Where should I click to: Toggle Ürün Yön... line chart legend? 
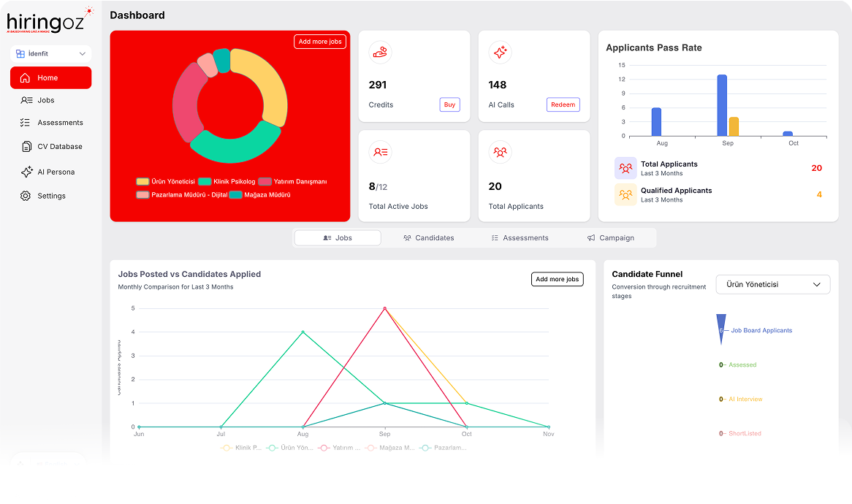tap(290, 448)
